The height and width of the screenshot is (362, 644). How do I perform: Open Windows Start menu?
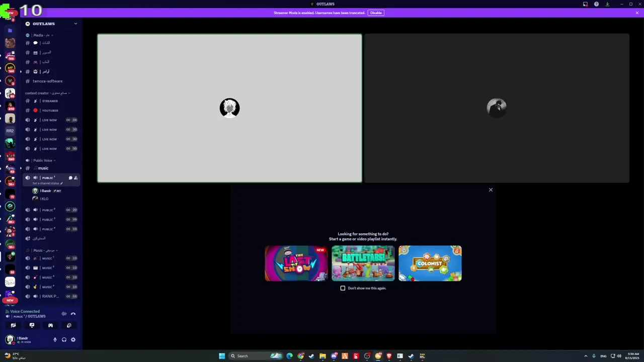pos(222,356)
